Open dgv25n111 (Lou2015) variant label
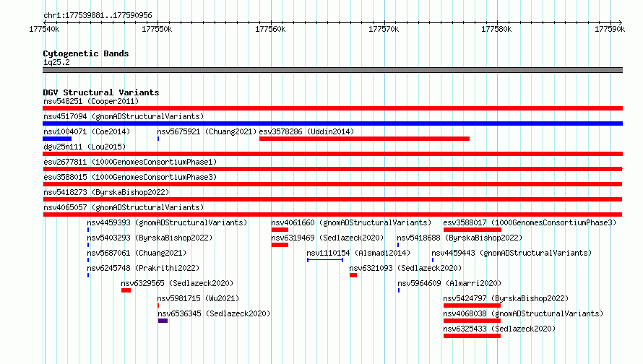The image size is (643, 364). pyautogui.click(x=85, y=147)
